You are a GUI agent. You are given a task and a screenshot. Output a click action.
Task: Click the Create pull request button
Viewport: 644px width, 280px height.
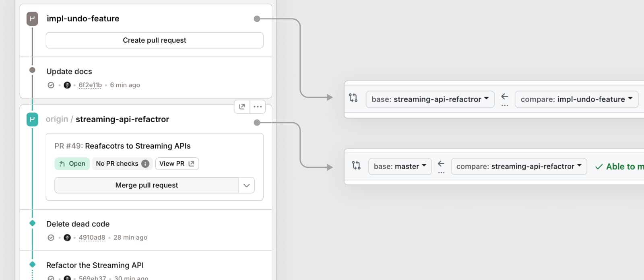[x=155, y=40]
